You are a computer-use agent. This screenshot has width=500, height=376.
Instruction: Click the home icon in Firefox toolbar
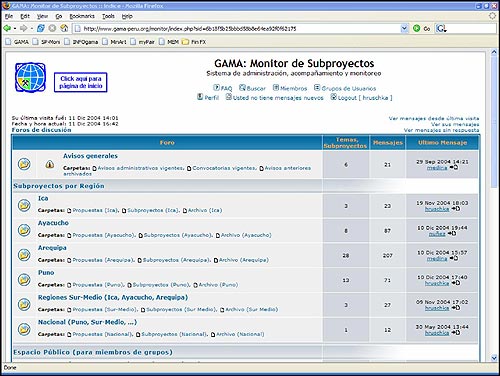coord(64,28)
